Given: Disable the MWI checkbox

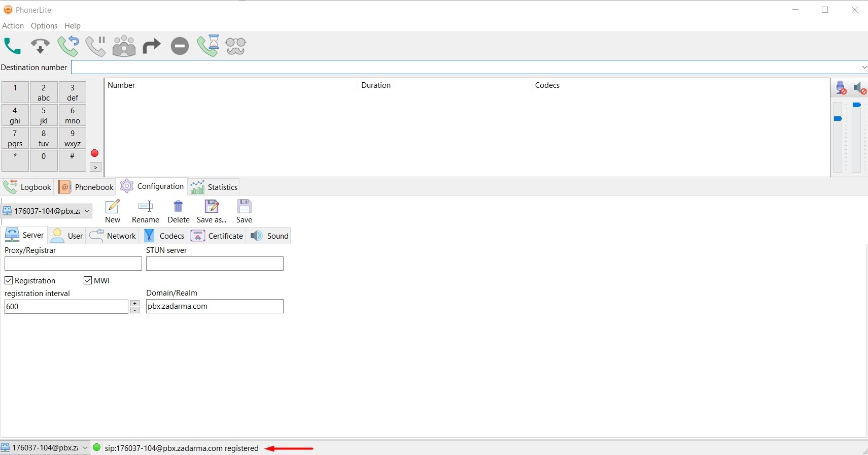Looking at the screenshot, I should [x=88, y=280].
